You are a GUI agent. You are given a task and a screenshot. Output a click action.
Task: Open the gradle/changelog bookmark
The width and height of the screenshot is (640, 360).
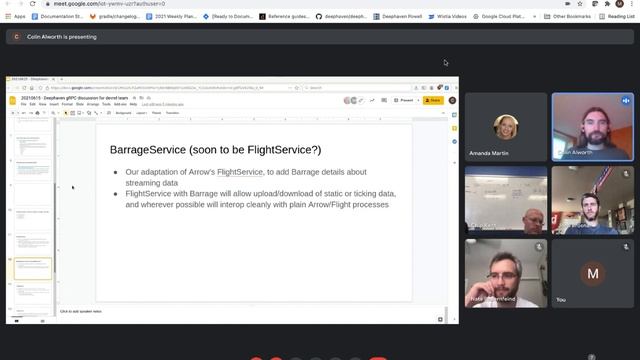pyautogui.click(x=115, y=16)
